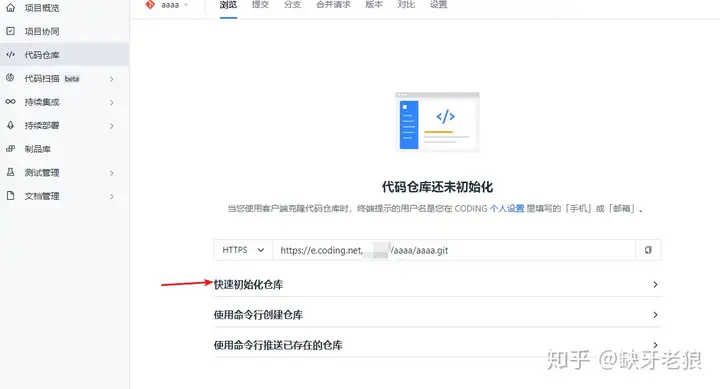Click the 代码仓库 code brackets icon
This screenshot has height=389, width=720.
11,55
